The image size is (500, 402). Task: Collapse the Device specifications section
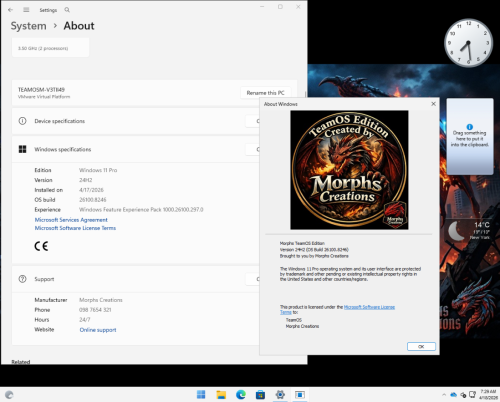[135, 121]
